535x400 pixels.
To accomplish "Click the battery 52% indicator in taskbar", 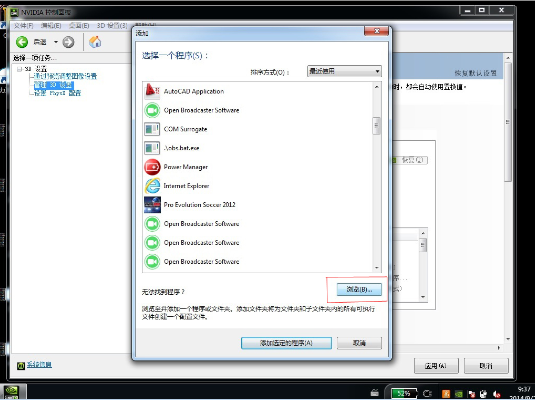I will (404, 393).
